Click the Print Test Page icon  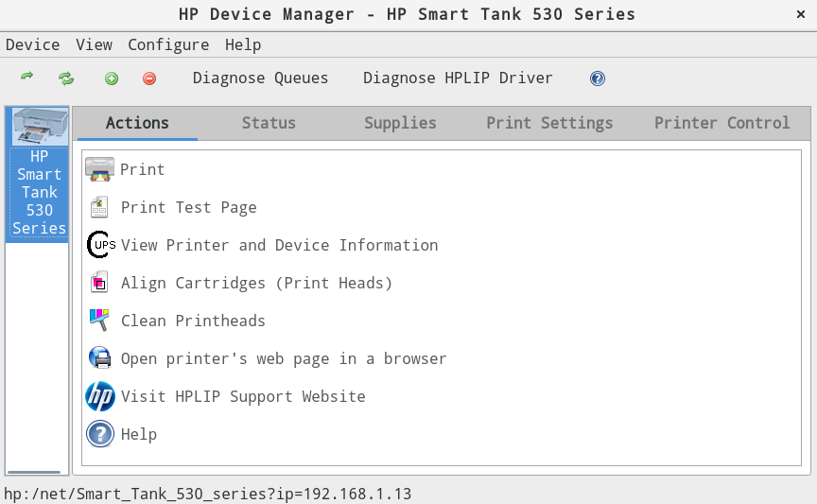click(99, 207)
